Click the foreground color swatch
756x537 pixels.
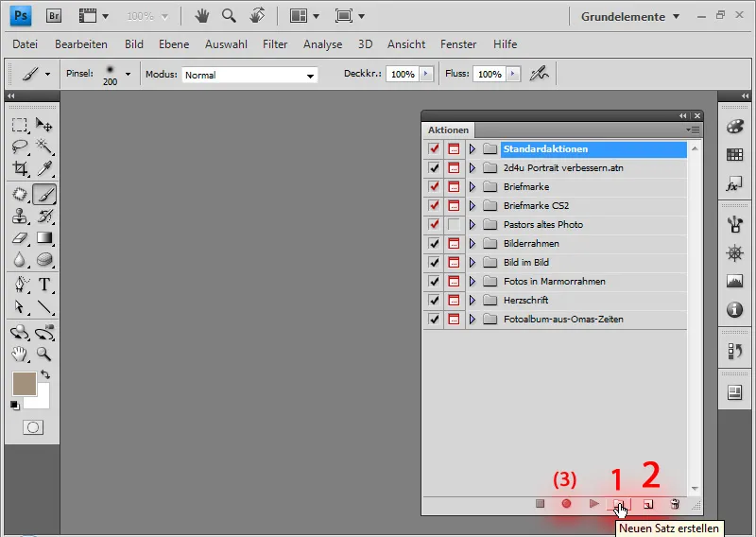25,384
